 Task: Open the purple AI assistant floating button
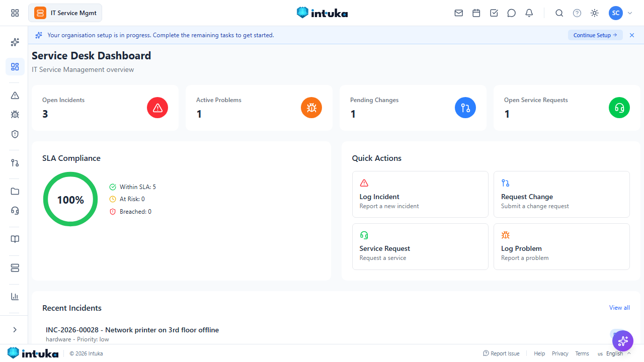click(x=623, y=341)
